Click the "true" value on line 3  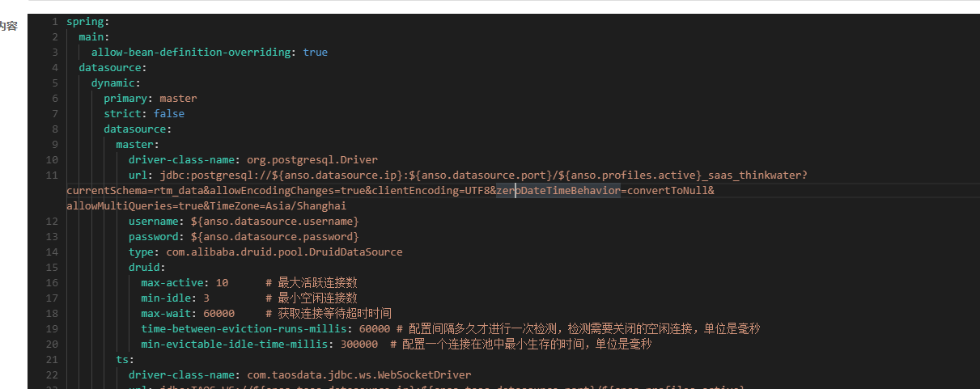coord(316,52)
